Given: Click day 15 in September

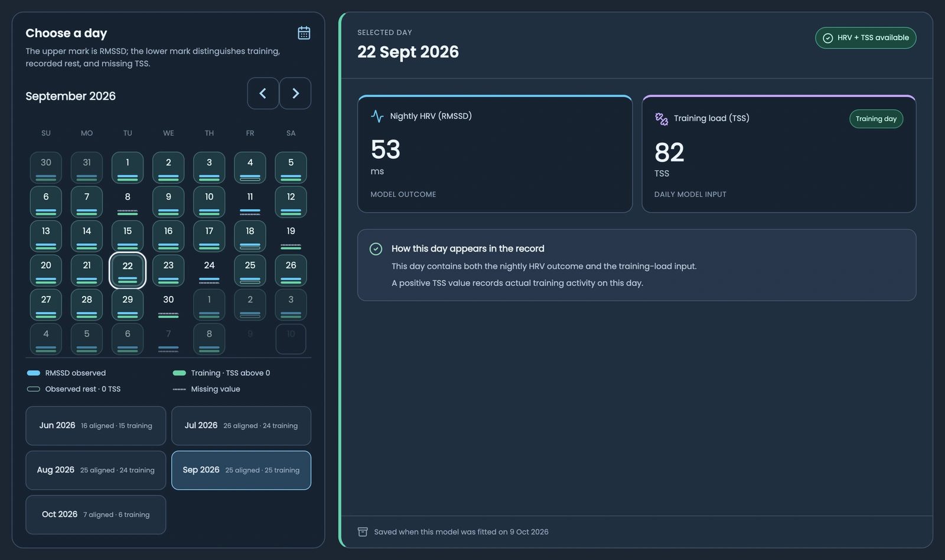Looking at the screenshot, I should (128, 236).
